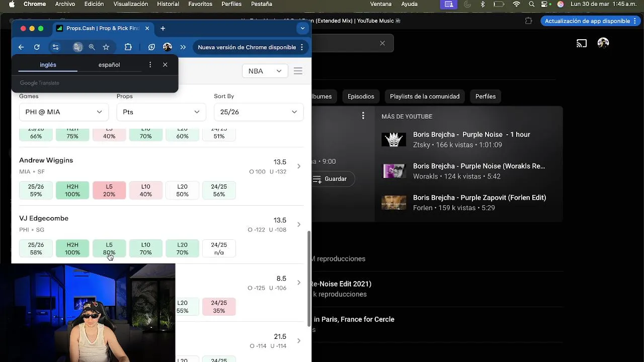This screenshot has width=644, height=362.
Task: Expand Andrew Wiggins row chevron
Action: [x=298, y=166]
